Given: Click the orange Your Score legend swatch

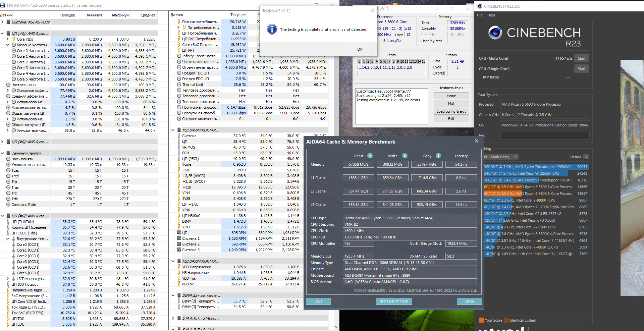Looking at the screenshot, I should point(481,320).
